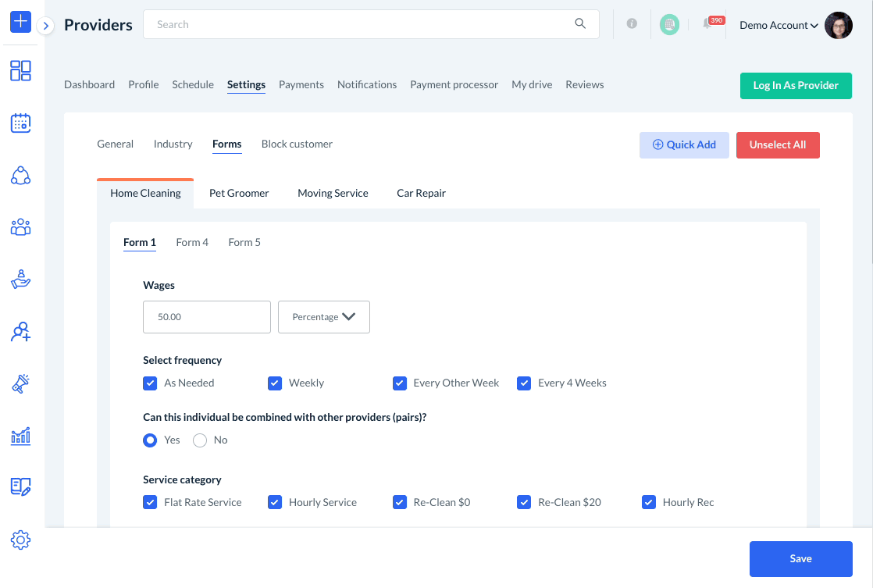This screenshot has width=873, height=588.
Task: Open the settings gear in sidebar
Action: pos(20,540)
